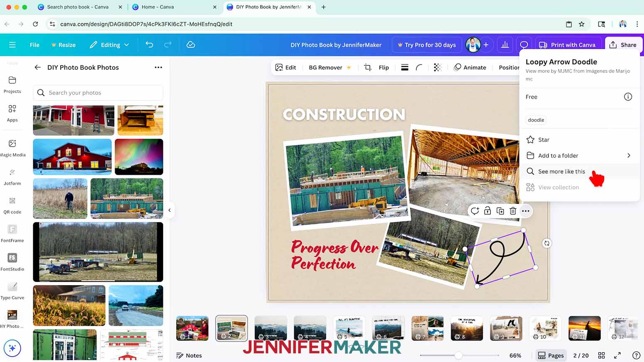This screenshot has width=644, height=362.
Task: Open the comments speech bubble
Action: (524, 45)
